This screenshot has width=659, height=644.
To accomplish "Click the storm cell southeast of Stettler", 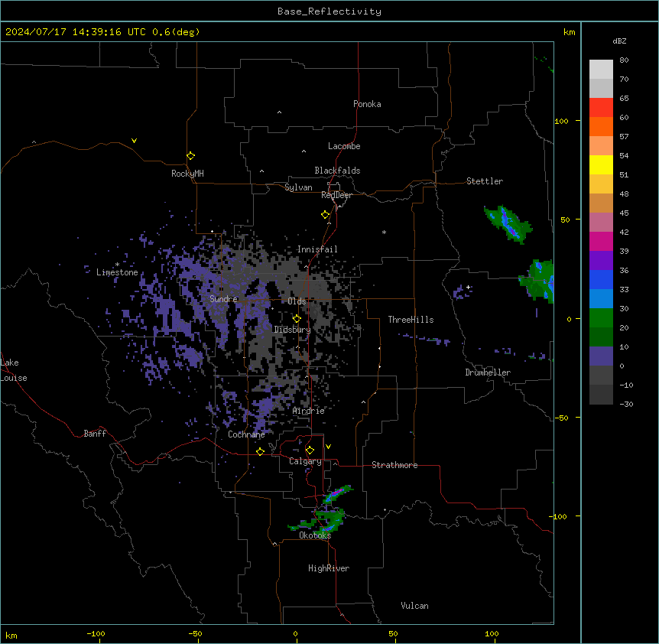I will pos(508,223).
